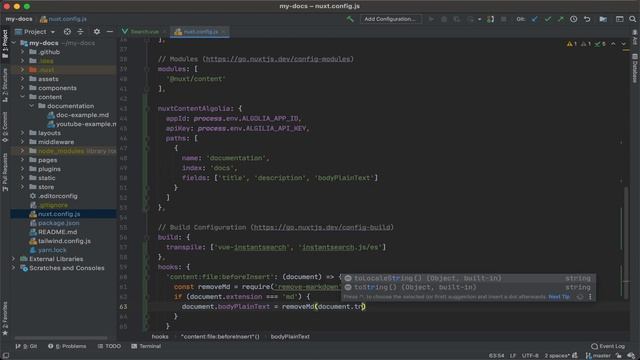640x360 pixels.
Task: Click collapse all icon in Project panel
Action: coord(80,31)
